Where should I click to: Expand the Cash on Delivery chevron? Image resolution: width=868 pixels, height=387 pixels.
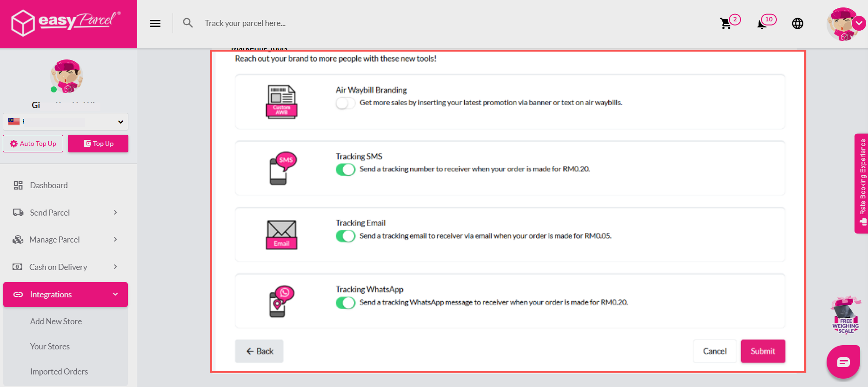(x=115, y=267)
